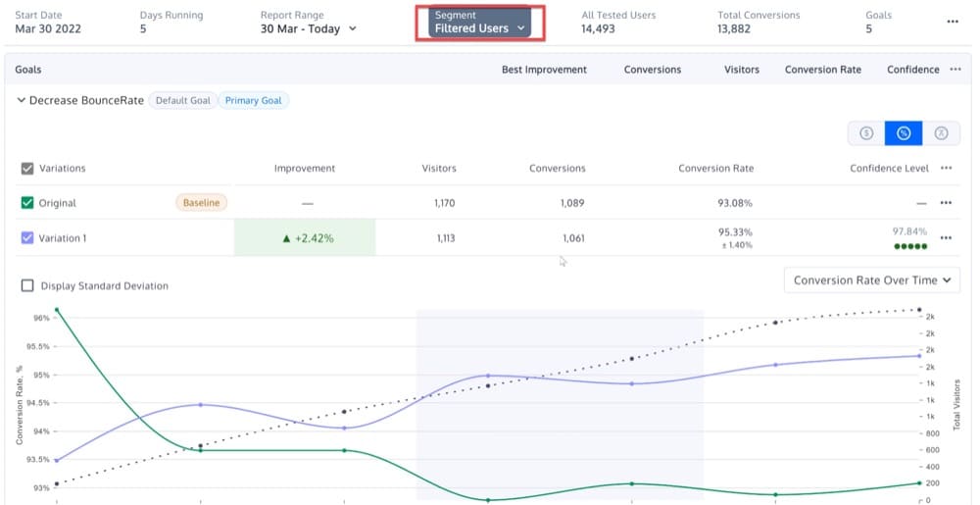Sort by the Best Improvement column
980x505 pixels.
[544, 70]
